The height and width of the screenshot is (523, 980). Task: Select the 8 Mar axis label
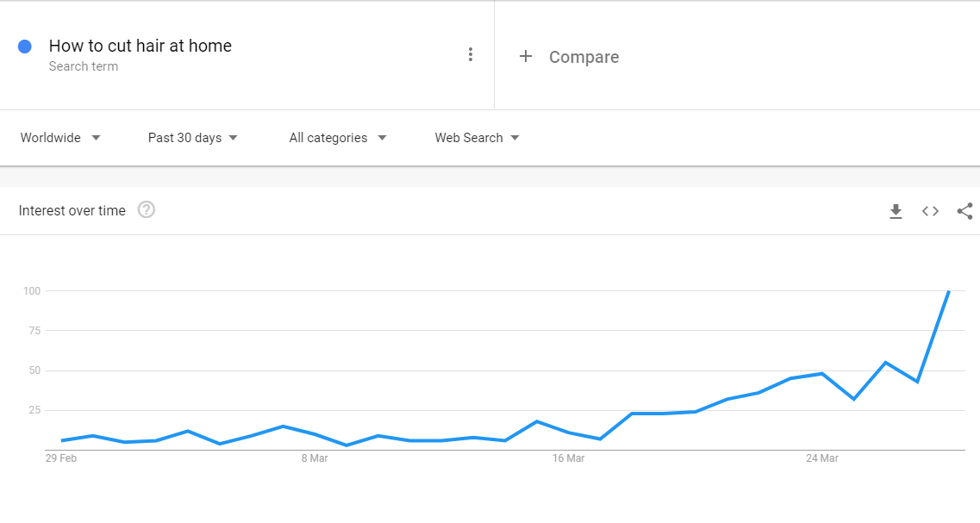click(315, 458)
